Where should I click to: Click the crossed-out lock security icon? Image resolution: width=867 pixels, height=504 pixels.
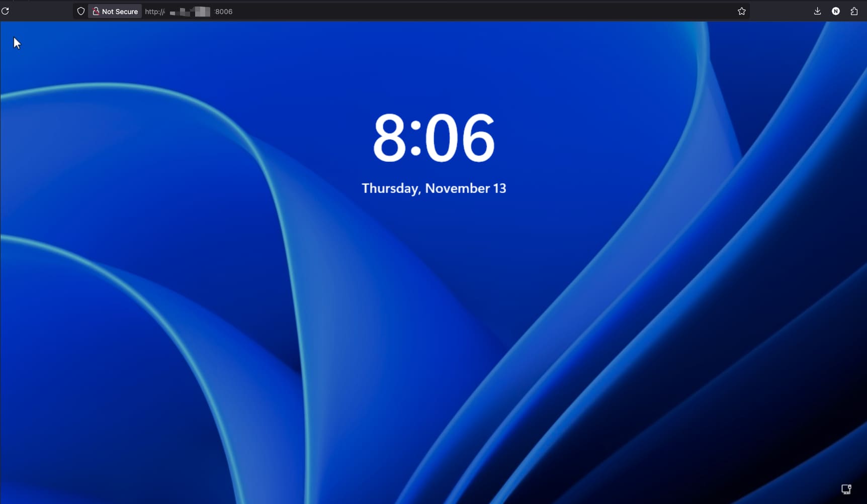96,11
